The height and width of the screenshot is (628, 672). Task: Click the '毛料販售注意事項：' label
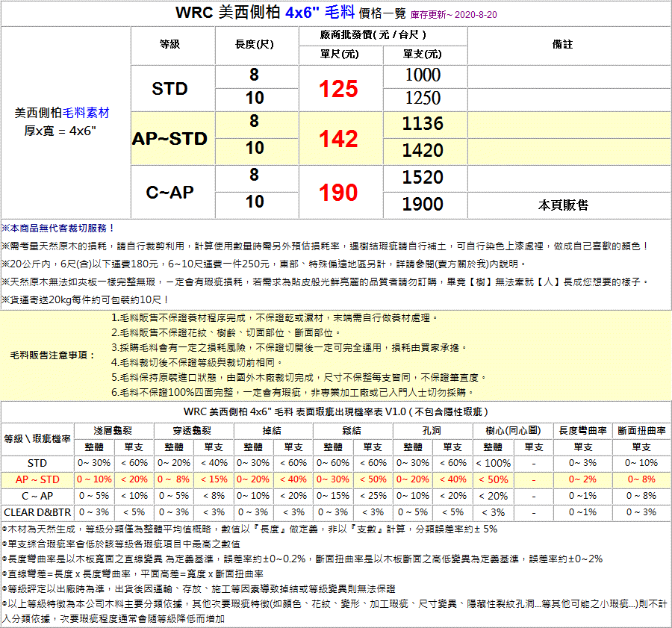point(53,355)
